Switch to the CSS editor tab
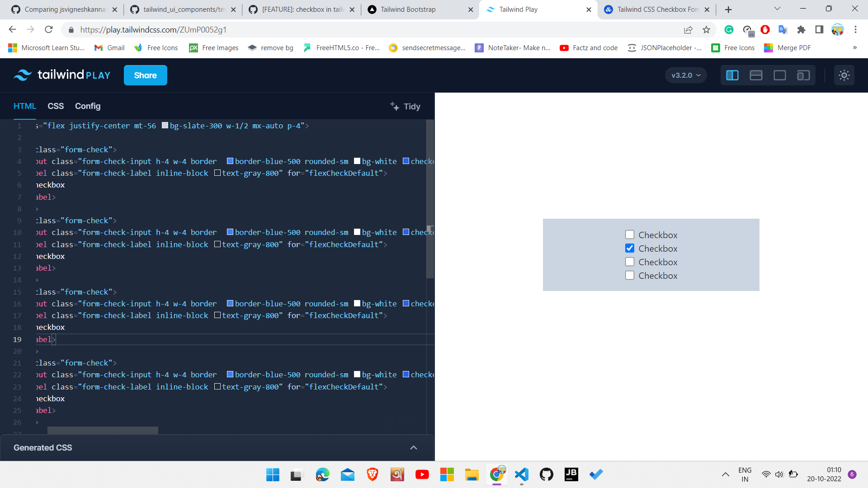This screenshot has height=488, width=868. (56, 106)
